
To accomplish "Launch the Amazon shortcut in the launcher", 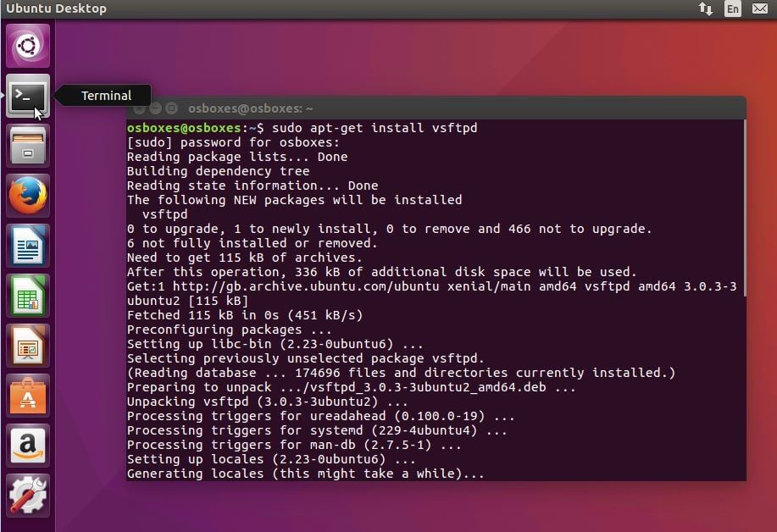I will tap(26, 446).
